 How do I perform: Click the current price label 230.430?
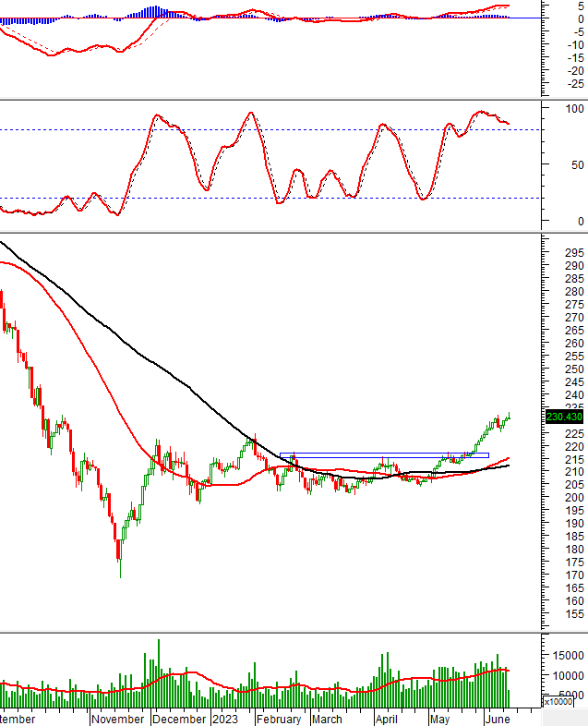click(562, 417)
